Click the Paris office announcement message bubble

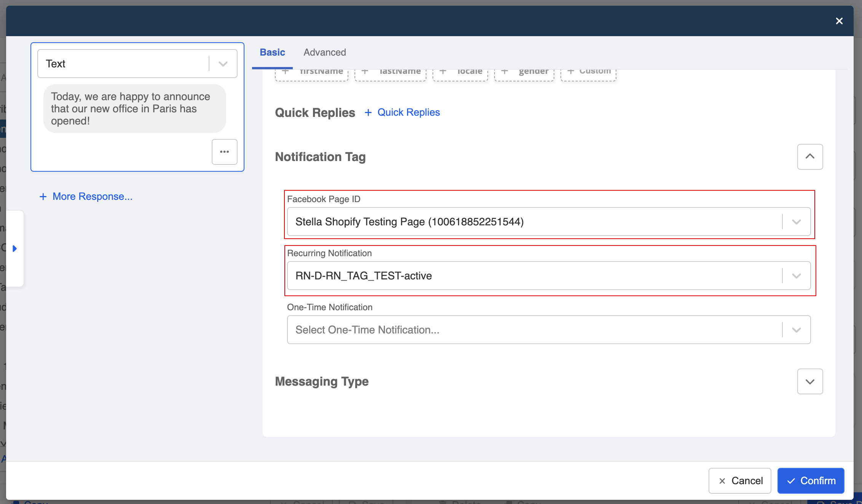click(134, 108)
